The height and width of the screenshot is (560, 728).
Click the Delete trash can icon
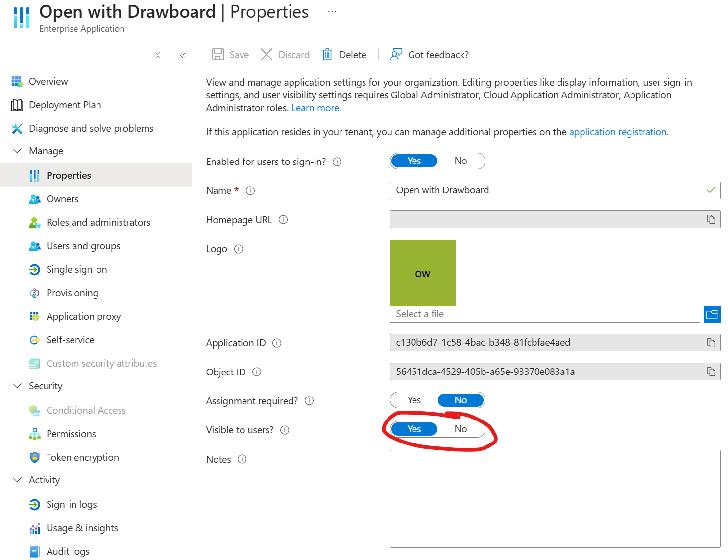tap(327, 54)
